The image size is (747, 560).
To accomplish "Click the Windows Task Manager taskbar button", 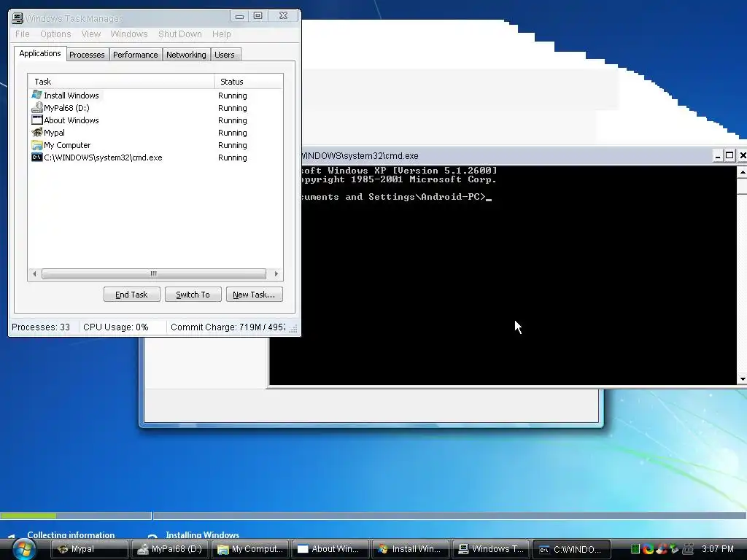I will (491, 549).
